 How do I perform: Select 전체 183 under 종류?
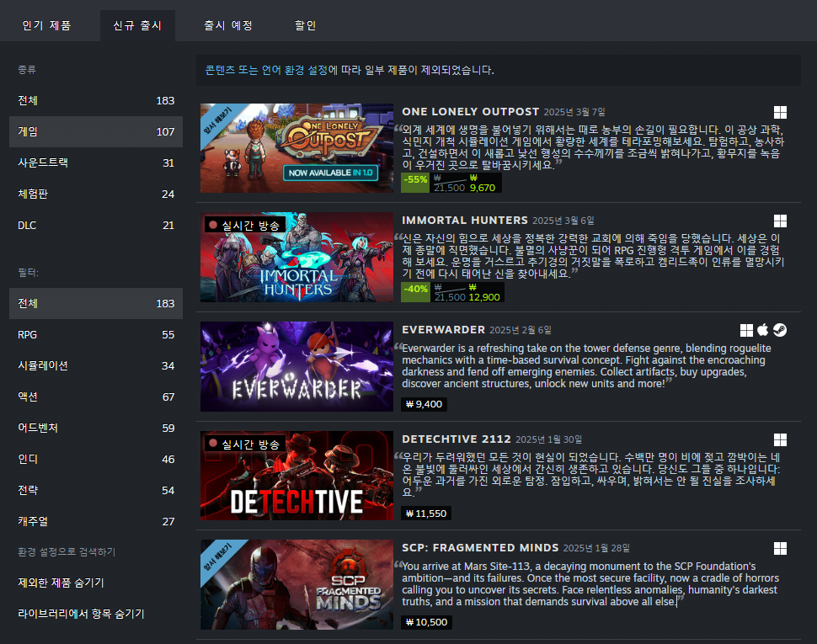tap(96, 100)
